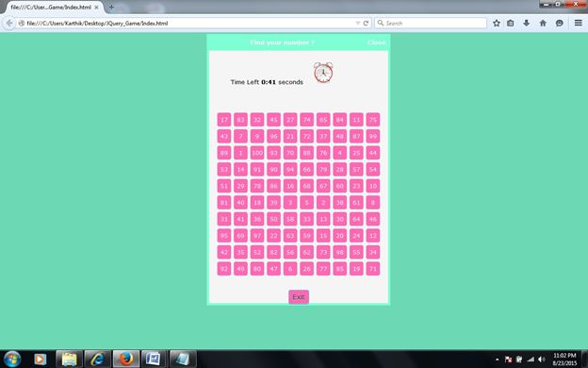Select the number 42 tile
Screen dimensions: 588x368
click(x=224, y=252)
